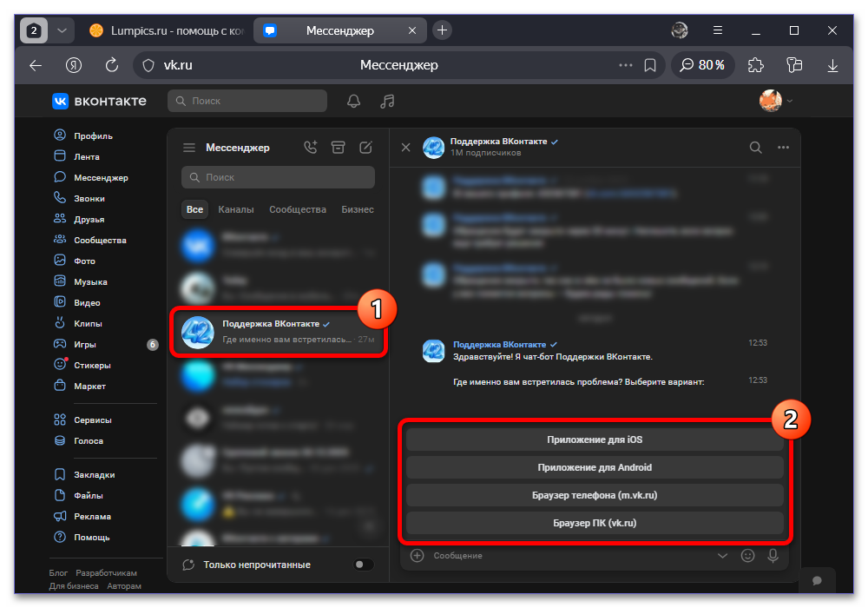Open Помощь section
This screenshot has width=868, height=608.
click(91, 537)
